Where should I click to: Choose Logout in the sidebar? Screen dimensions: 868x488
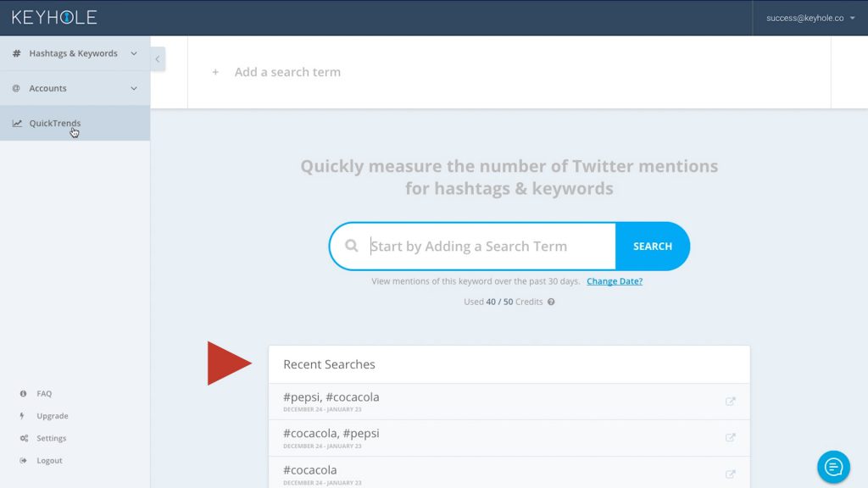[x=49, y=460]
